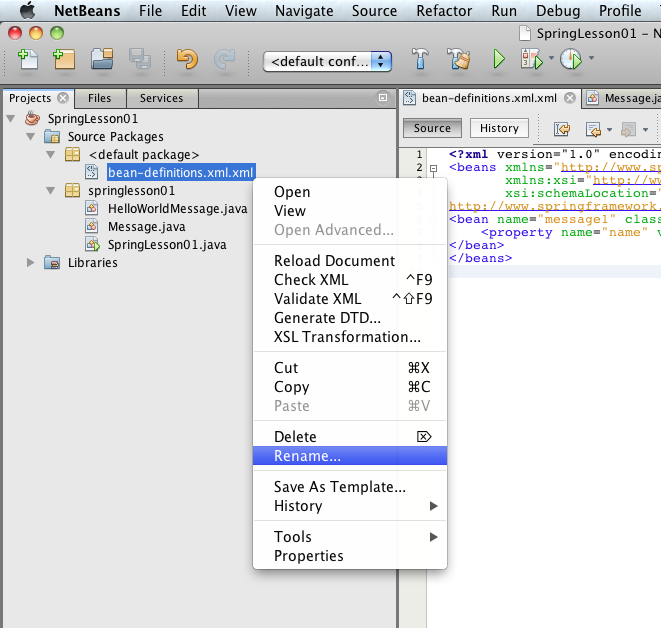Switch to the Files tab
Image resolution: width=661 pixels, height=628 pixels.
(x=99, y=98)
